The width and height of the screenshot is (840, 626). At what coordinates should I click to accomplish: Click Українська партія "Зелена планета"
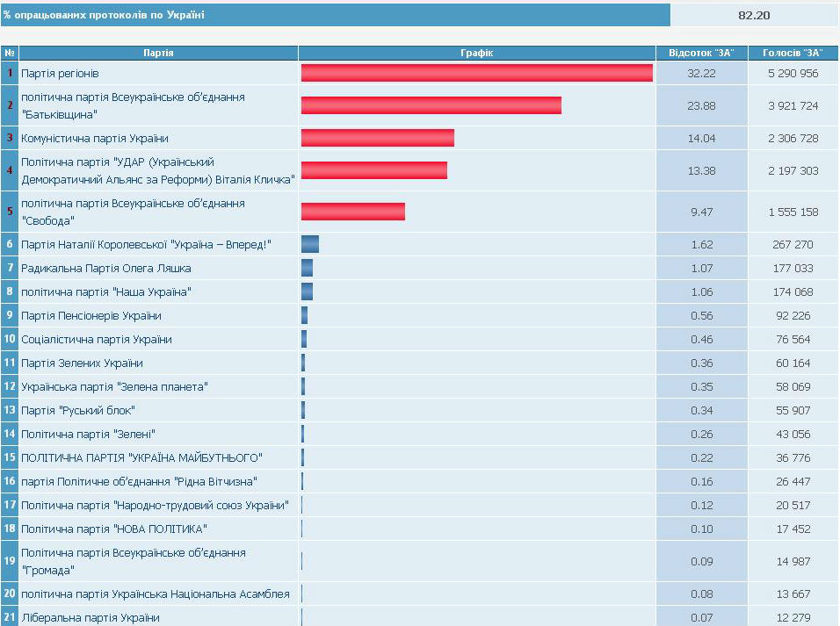pyautogui.click(x=114, y=386)
